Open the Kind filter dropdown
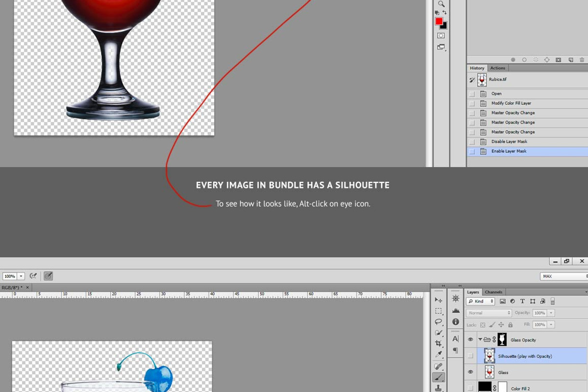This screenshot has width=588, height=392. (x=481, y=301)
